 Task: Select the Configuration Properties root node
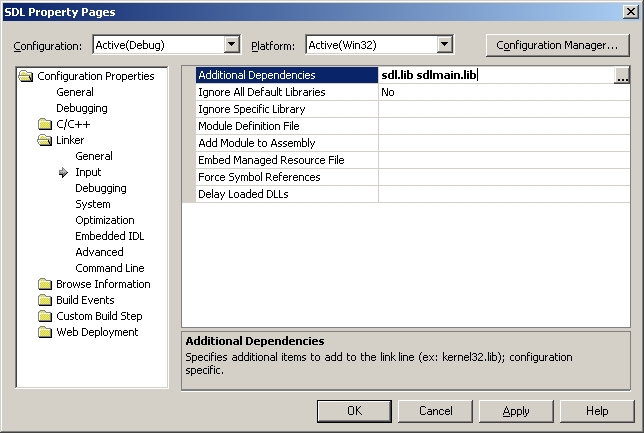96,76
